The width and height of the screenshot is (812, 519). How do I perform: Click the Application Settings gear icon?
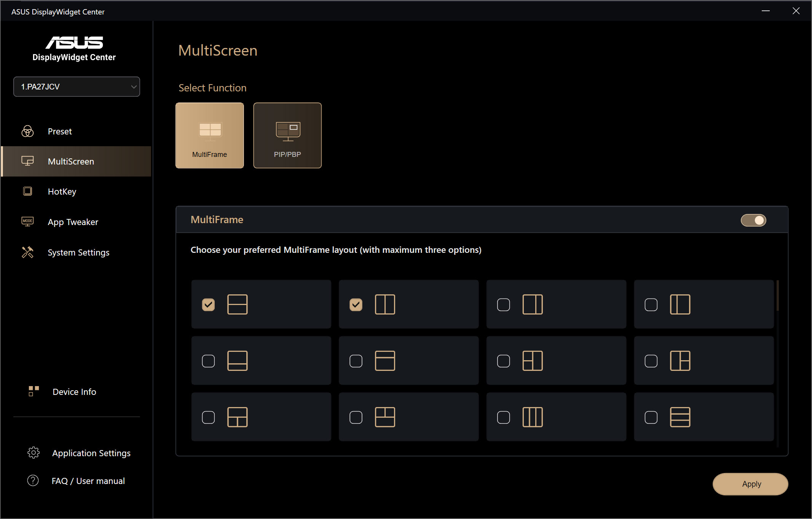34,453
